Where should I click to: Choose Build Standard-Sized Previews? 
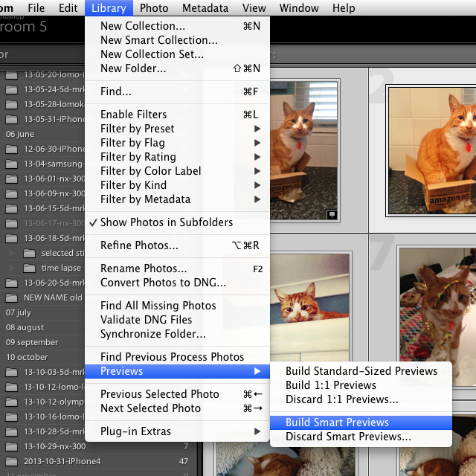click(361, 371)
